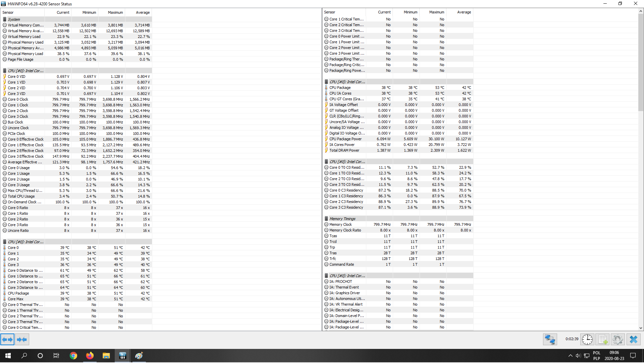Click the left panel Maximum column header
644x363 pixels.
(x=111, y=12)
